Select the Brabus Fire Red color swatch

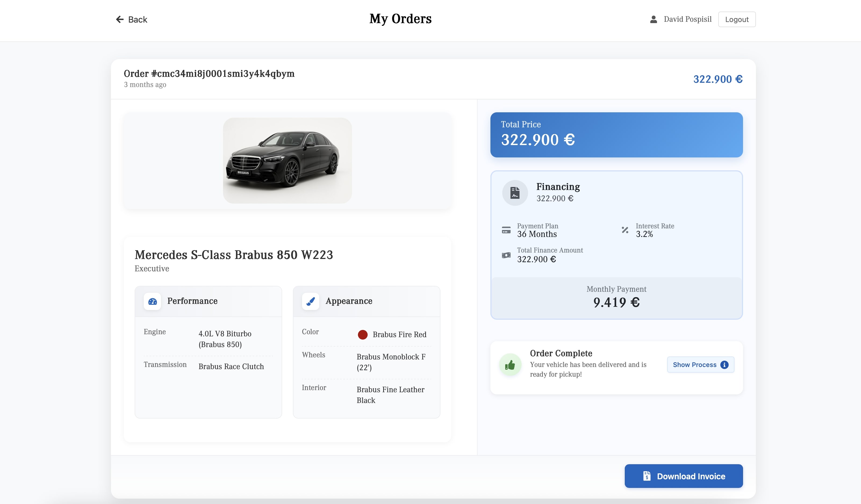tap(363, 335)
